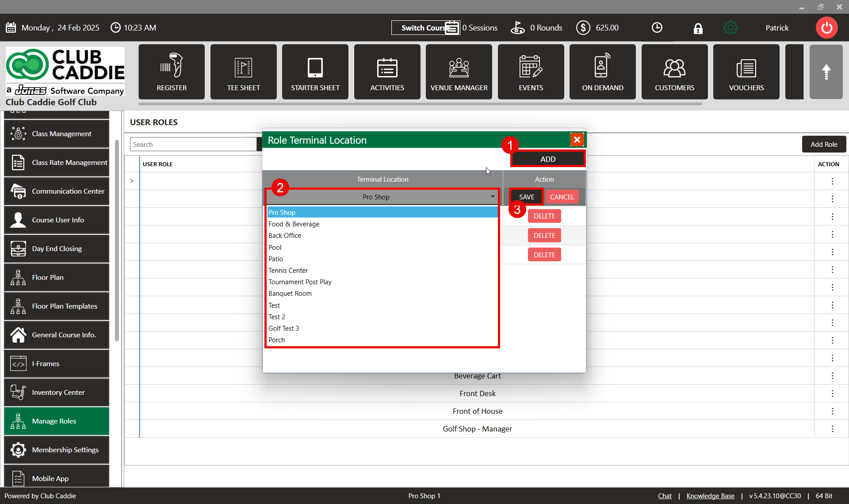Open Floor Plan Templates in sidebar
849x504 pixels.
tap(57, 306)
